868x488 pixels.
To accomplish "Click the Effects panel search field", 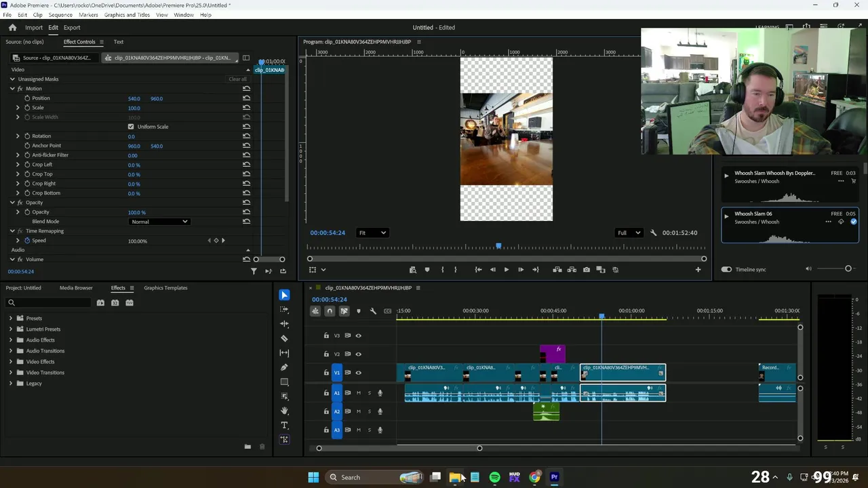I will click(x=47, y=303).
